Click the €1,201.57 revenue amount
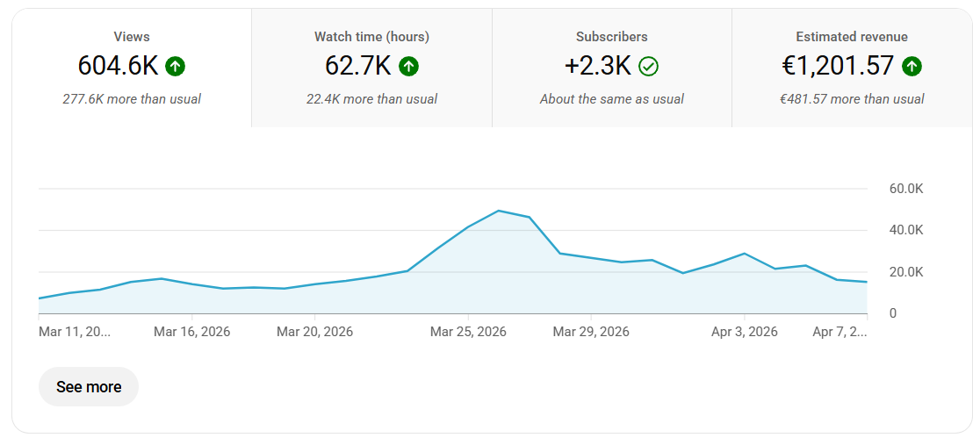Viewport: 980px width, 445px height. pyautogui.click(x=838, y=66)
